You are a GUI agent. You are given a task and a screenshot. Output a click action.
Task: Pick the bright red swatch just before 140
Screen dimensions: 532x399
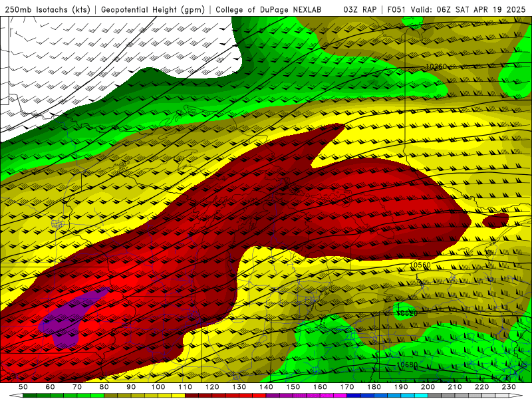(x=259, y=395)
